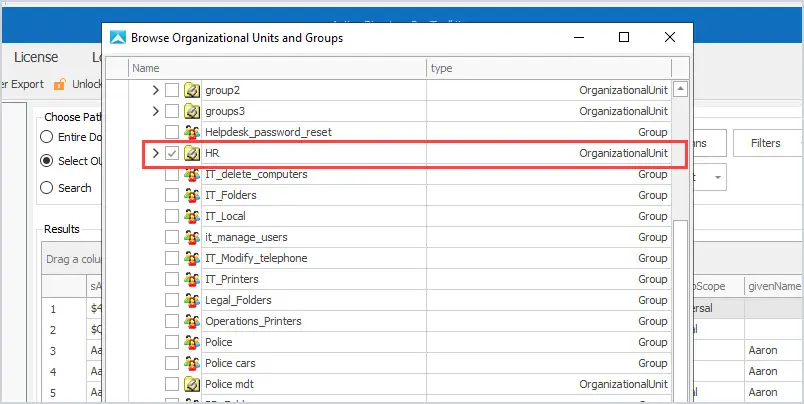Uncheck the HR checkbox

(x=172, y=153)
